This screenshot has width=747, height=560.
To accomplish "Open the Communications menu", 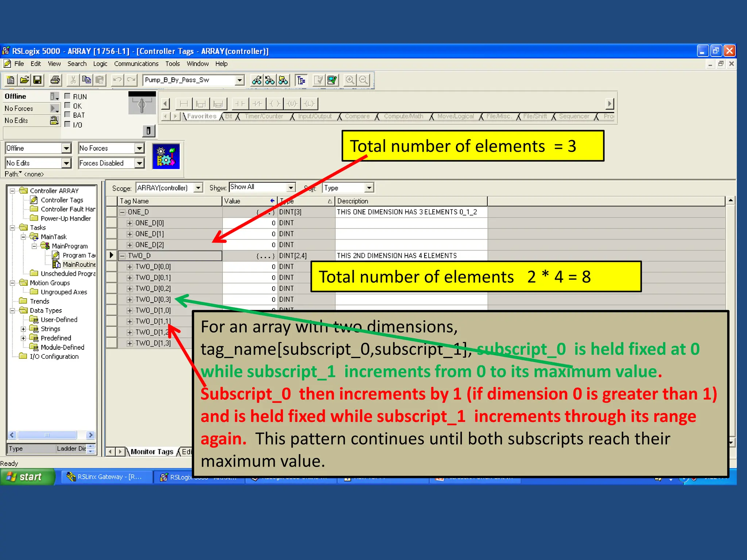I will click(136, 64).
